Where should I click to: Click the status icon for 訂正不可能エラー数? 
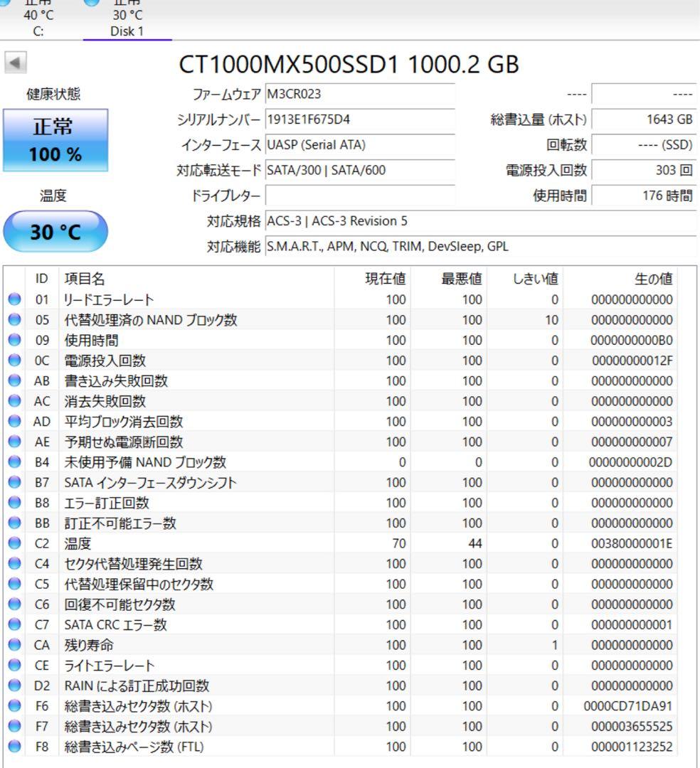pyautogui.click(x=16, y=523)
